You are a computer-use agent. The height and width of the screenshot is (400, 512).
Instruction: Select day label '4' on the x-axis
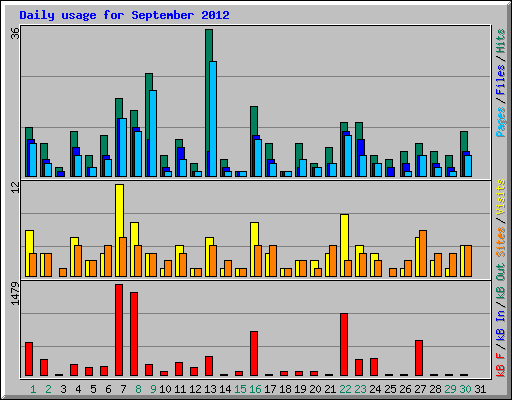78,389
